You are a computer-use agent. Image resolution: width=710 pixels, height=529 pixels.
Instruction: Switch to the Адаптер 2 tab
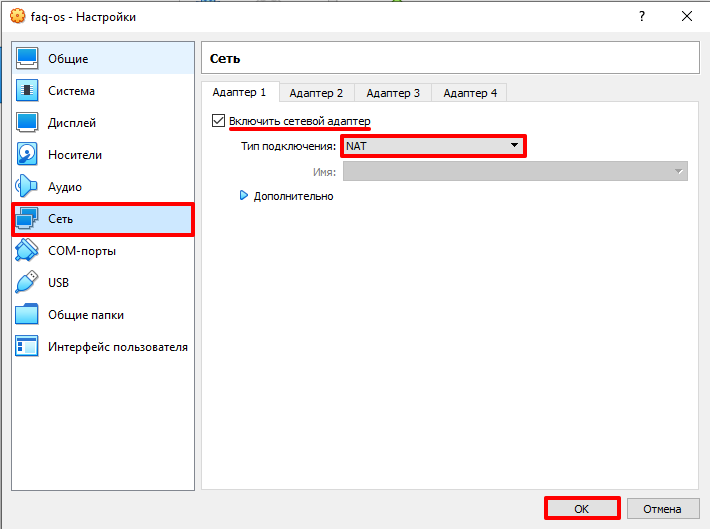click(317, 93)
